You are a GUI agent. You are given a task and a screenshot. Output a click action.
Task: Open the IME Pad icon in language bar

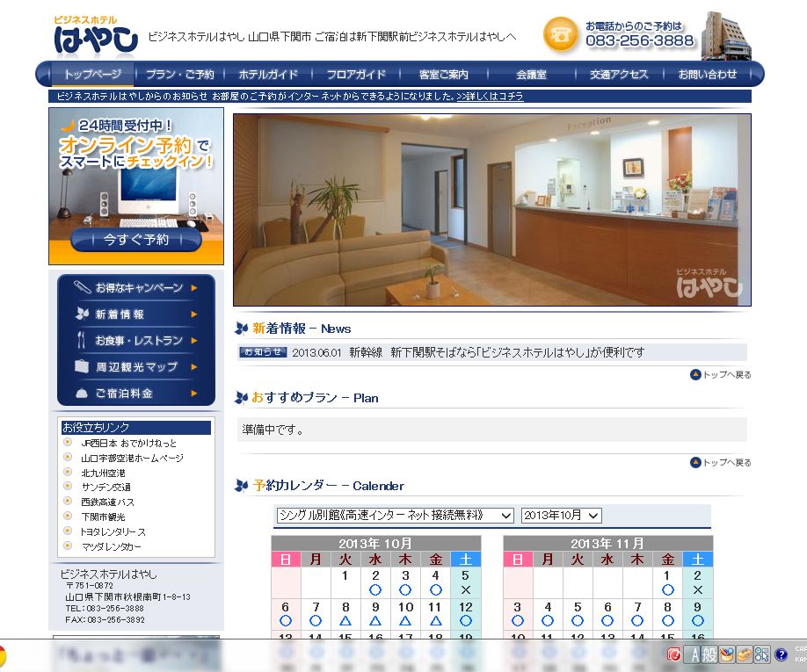point(727,654)
